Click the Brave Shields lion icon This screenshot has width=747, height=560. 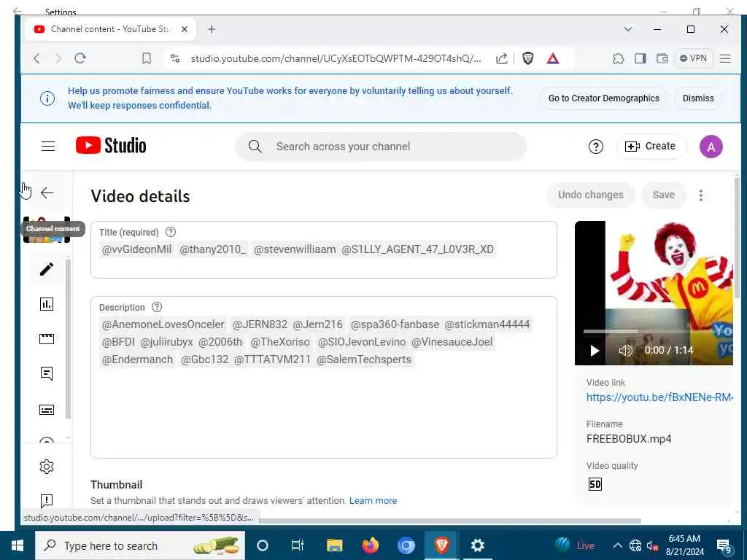tap(528, 58)
